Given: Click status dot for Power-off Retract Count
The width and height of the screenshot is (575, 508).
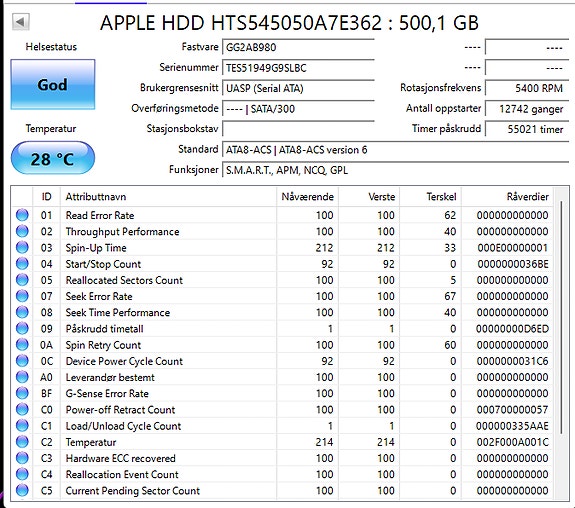Looking at the screenshot, I should click(x=22, y=409).
